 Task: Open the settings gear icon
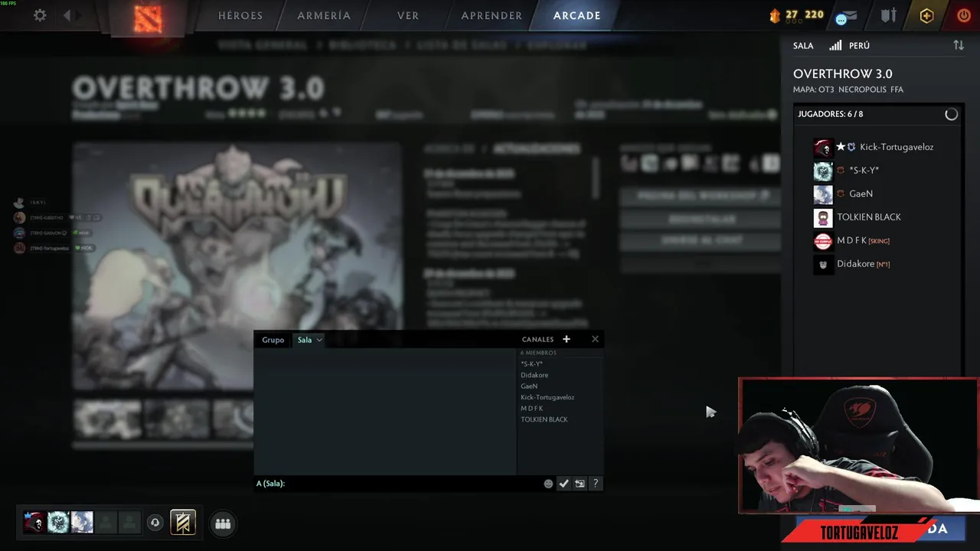point(40,15)
